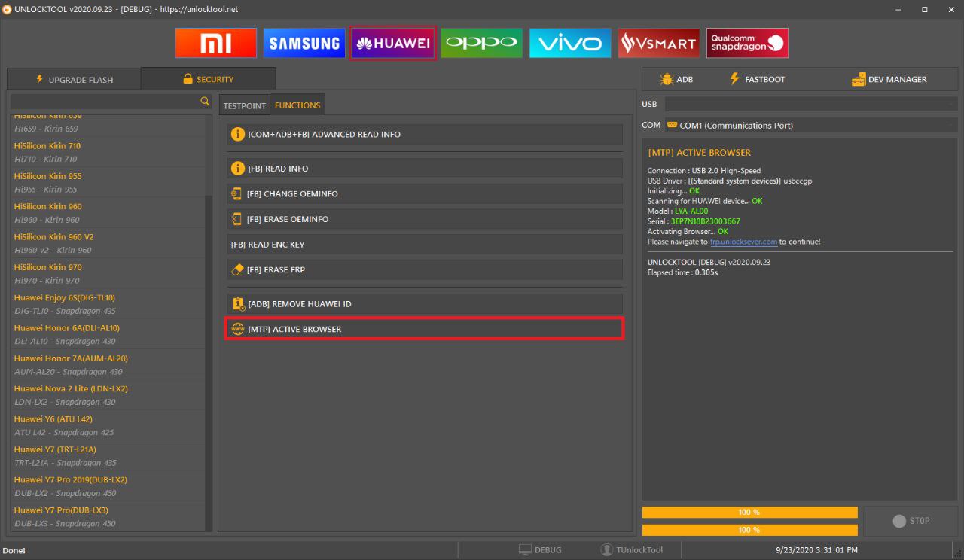The image size is (964, 560).
Task: Click the Done! status text
Action: tap(14, 550)
